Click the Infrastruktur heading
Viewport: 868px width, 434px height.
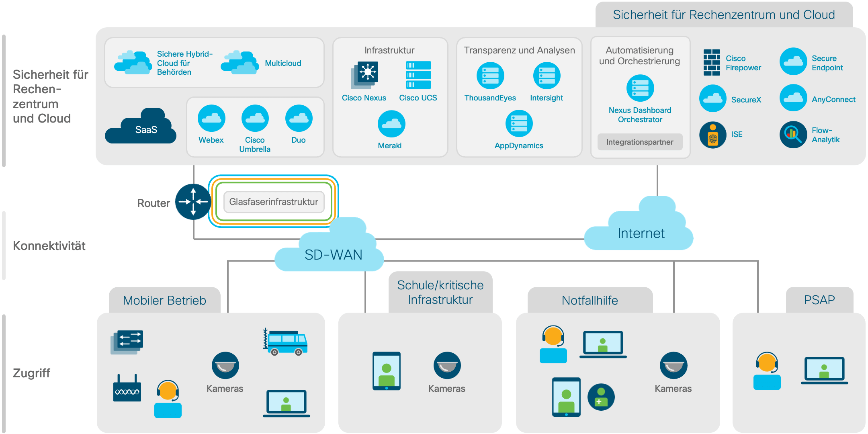[x=389, y=50]
